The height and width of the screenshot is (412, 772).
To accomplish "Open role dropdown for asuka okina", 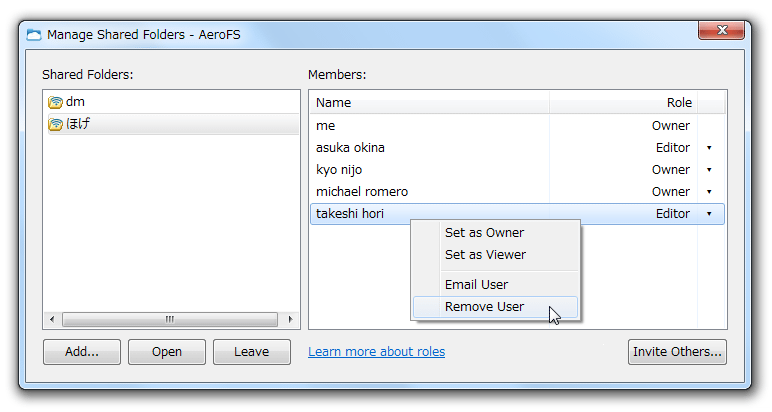I will pos(709,148).
